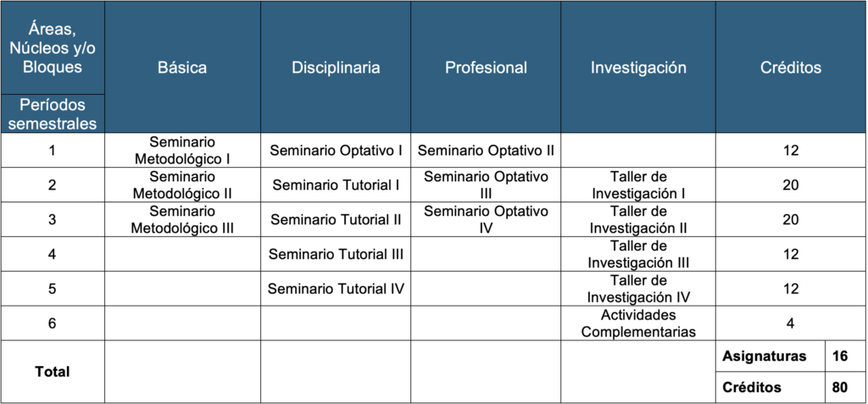
Task: Click the Profesional header cell
Action: coord(486,68)
